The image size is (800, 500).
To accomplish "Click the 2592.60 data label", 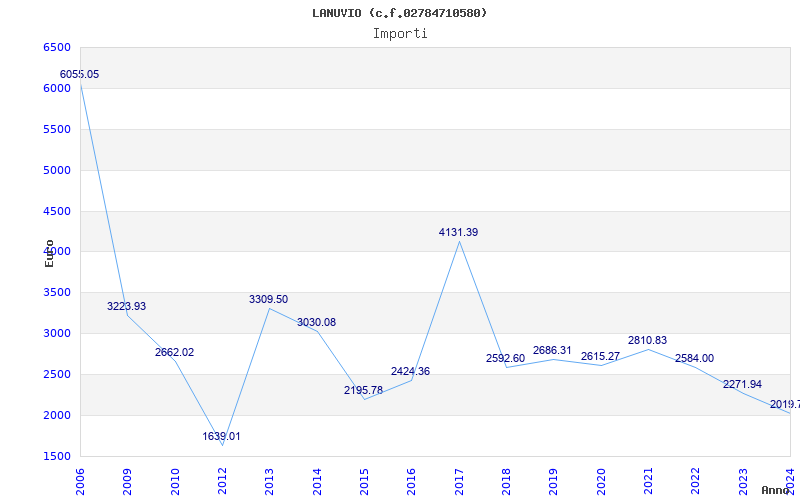I will pos(505,359).
